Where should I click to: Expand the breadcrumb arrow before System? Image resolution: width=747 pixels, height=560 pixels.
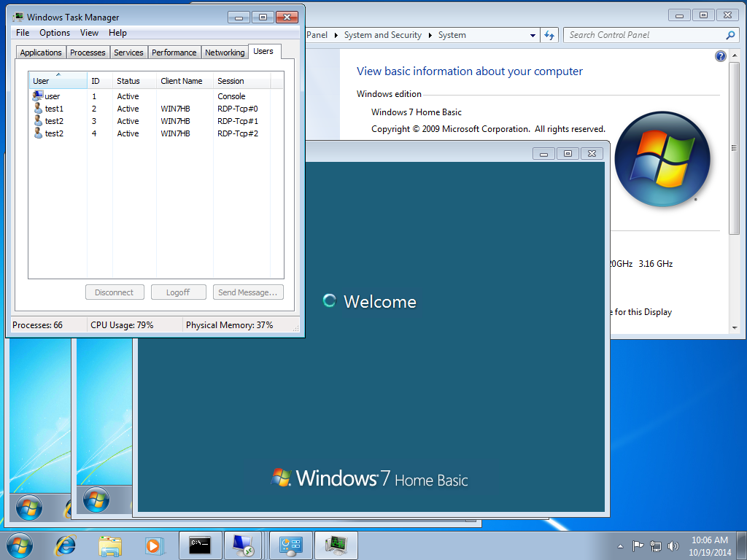(430, 35)
